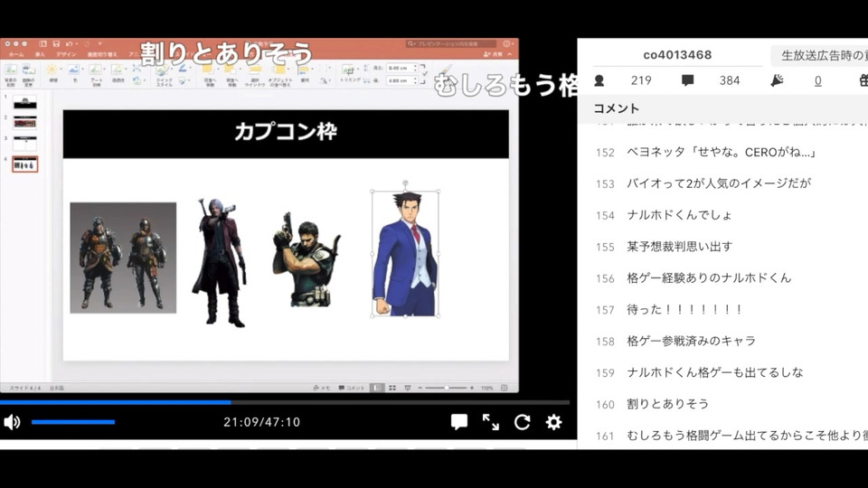Click the Picture Border pen icon
Image resolution: width=868 pixels, height=488 pixels.
(183, 68)
